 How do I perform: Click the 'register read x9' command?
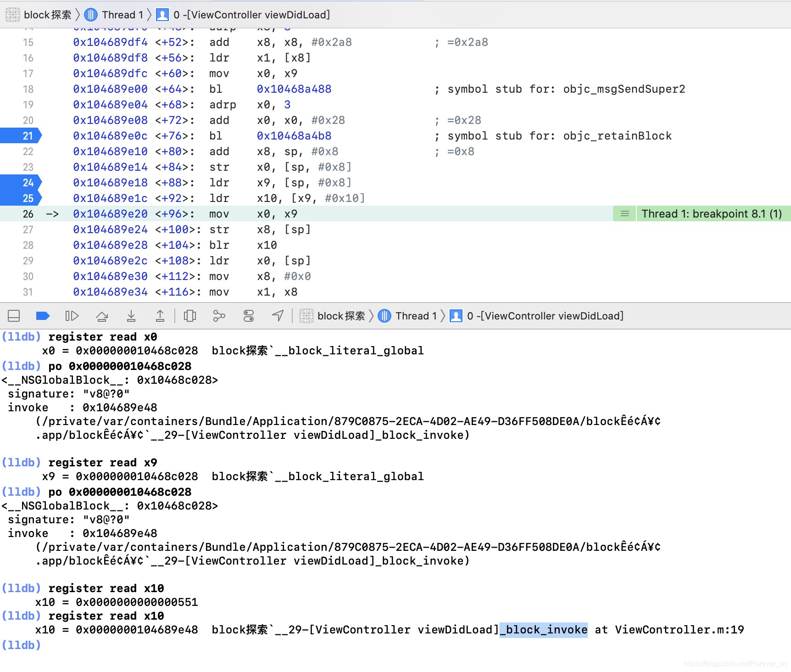103,463
